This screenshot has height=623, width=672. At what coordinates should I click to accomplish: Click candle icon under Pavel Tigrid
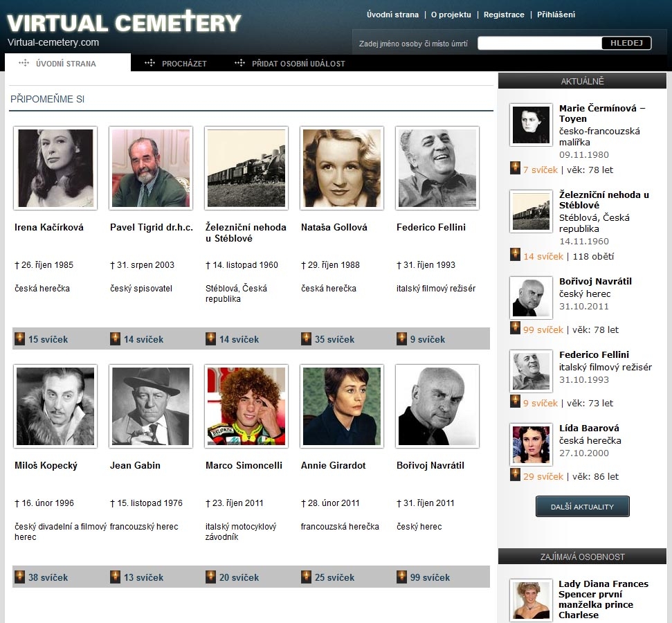(116, 338)
